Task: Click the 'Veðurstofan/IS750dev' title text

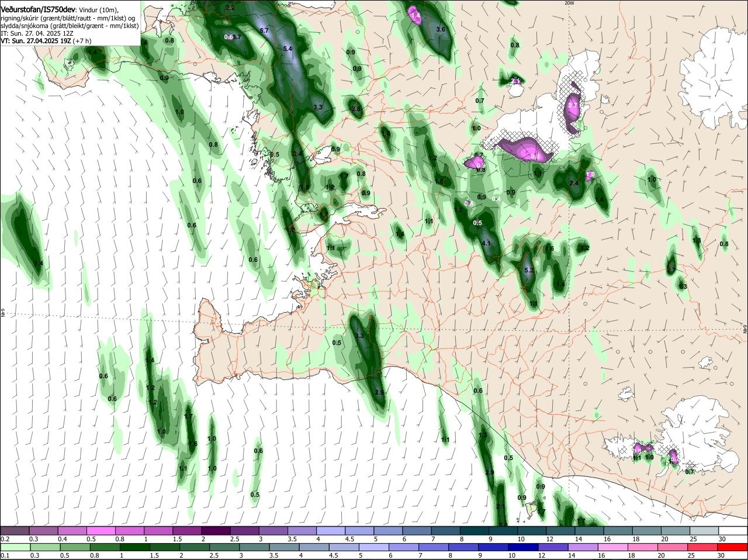Action: (38, 9)
